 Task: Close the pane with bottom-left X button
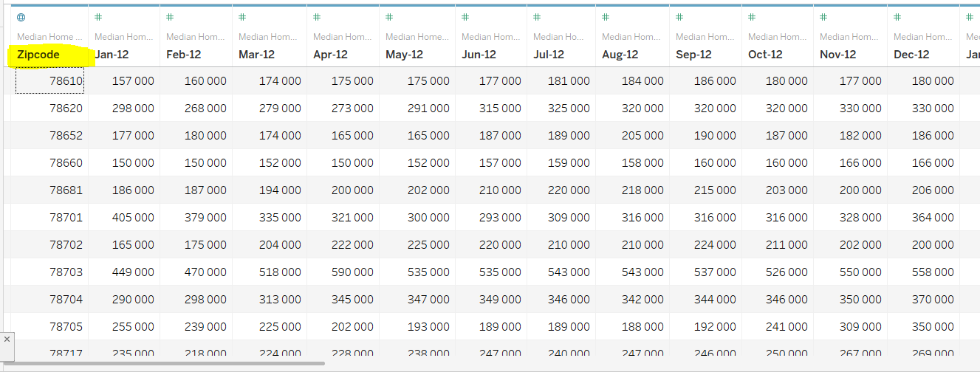pos(7,340)
